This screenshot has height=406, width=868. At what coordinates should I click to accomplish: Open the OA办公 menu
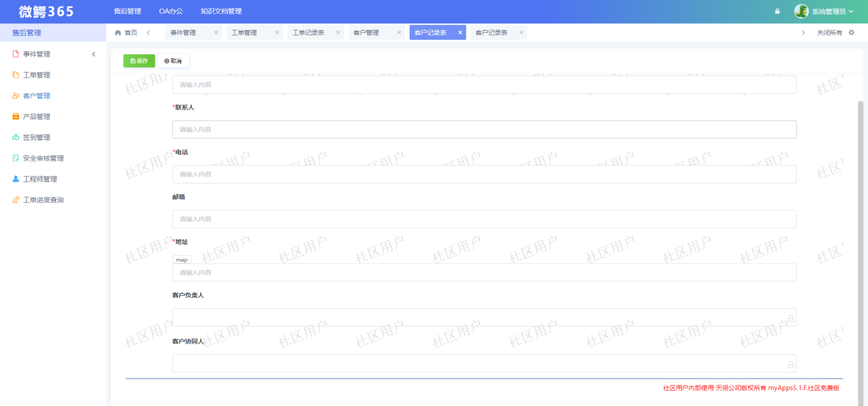click(170, 11)
